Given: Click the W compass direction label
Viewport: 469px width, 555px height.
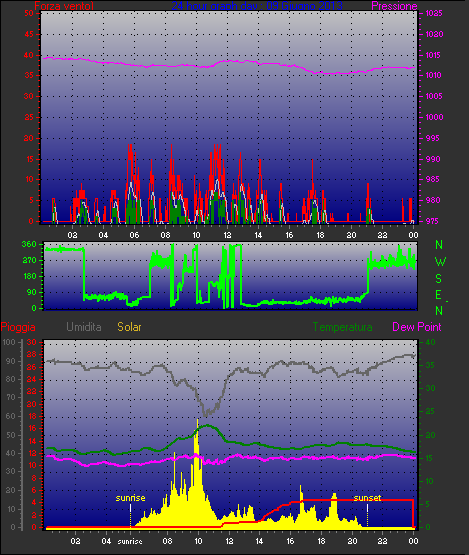Looking at the screenshot, I should pos(440,262).
